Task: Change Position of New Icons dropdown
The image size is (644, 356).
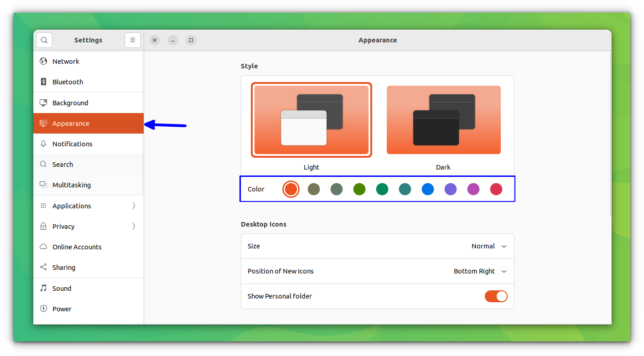Action: click(480, 271)
